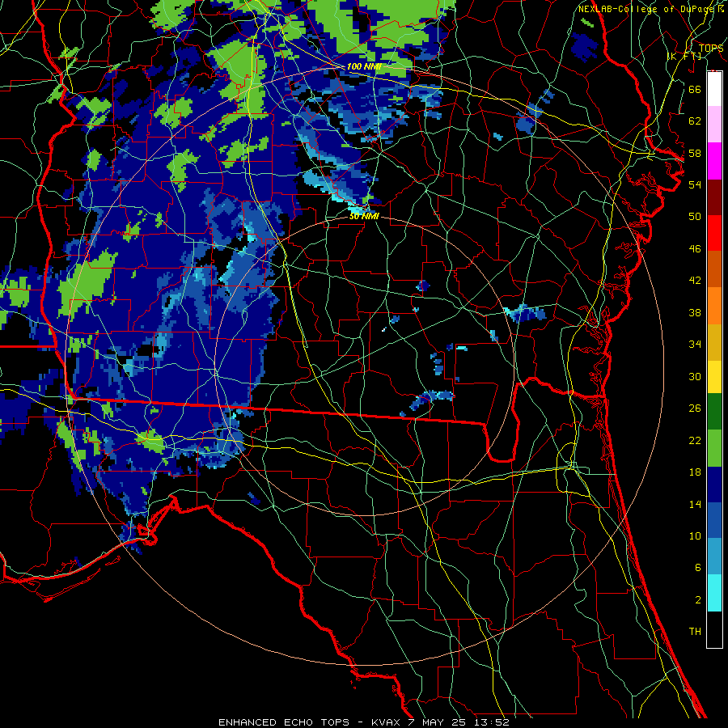Image resolution: width=728 pixels, height=728 pixels.
Task: Click the orange 38-42 kft legend swatch
Action: coord(714,306)
